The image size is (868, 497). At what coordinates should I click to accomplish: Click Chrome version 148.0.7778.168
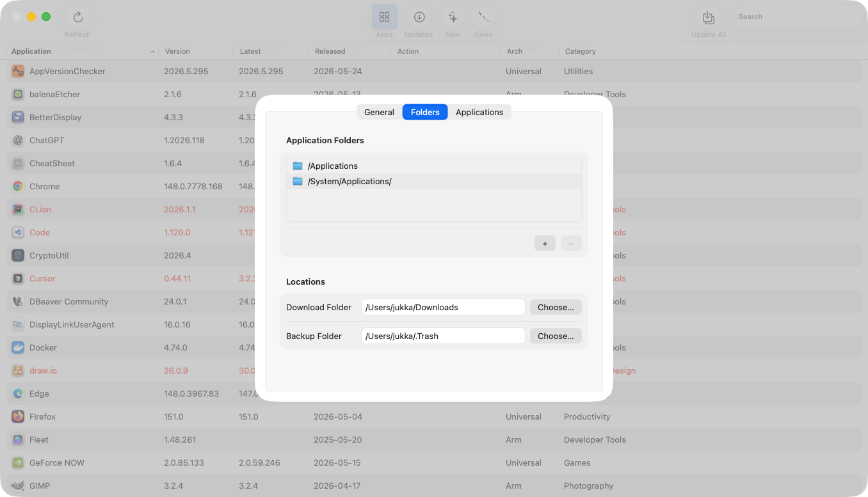[x=193, y=186]
